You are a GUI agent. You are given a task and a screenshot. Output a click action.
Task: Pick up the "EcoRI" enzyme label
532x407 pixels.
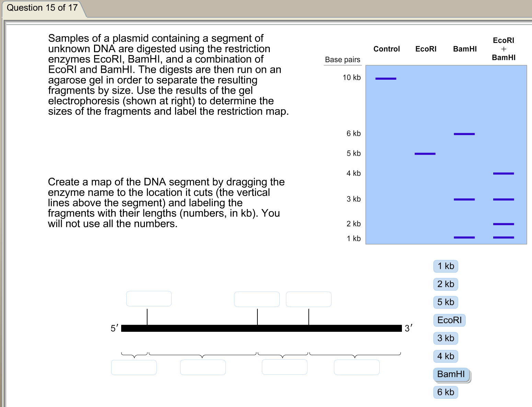point(449,320)
